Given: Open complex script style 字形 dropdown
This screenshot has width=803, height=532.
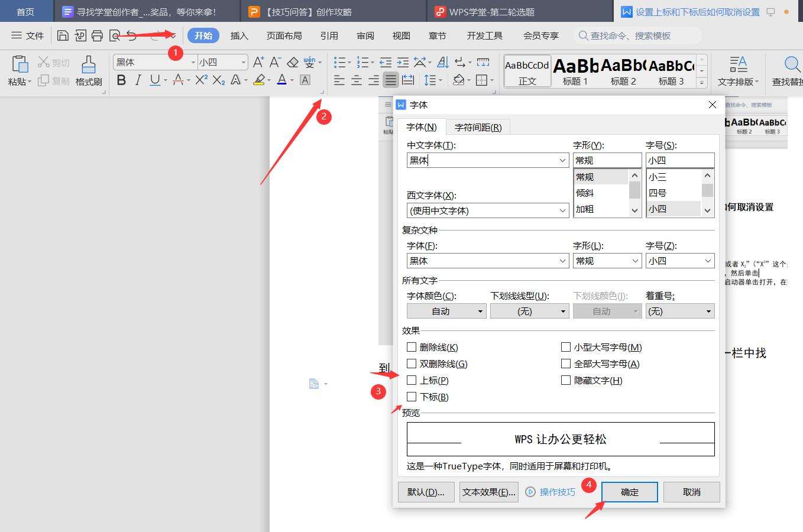Looking at the screenshot, I should [636, 261].
